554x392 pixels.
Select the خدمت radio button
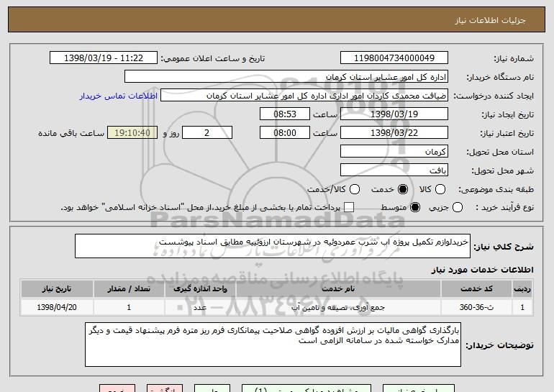click(x=402, y=189)
